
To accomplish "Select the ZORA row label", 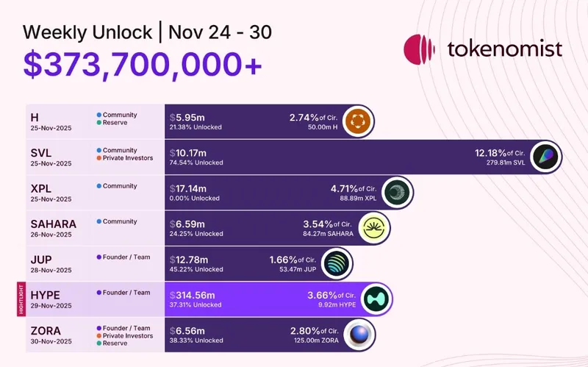I will [x=46, y=330].
